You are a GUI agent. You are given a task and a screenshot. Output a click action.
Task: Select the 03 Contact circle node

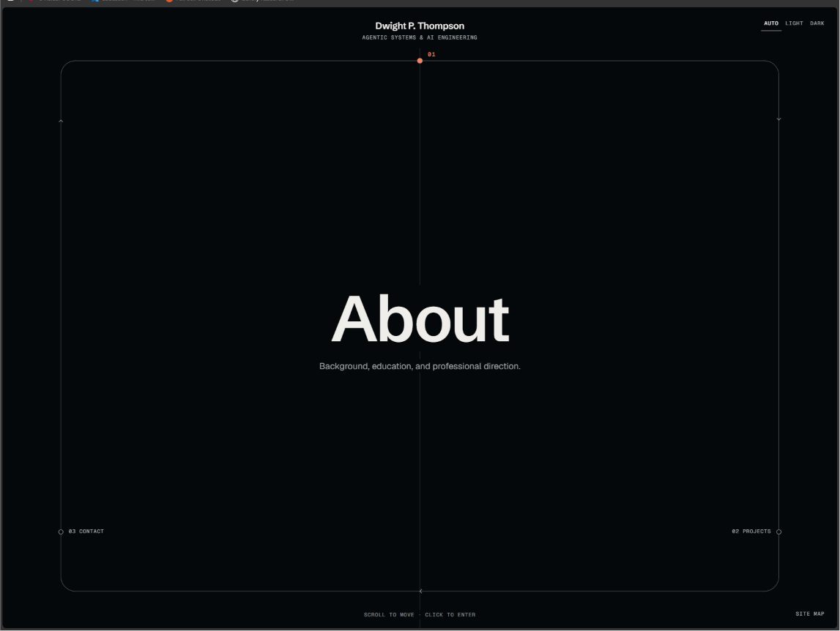[61, 532]
